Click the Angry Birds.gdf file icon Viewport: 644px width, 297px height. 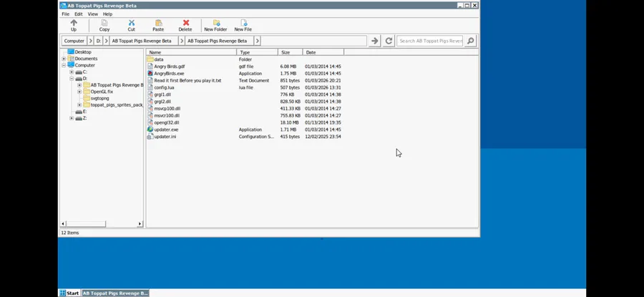click(x=150, y=67)
